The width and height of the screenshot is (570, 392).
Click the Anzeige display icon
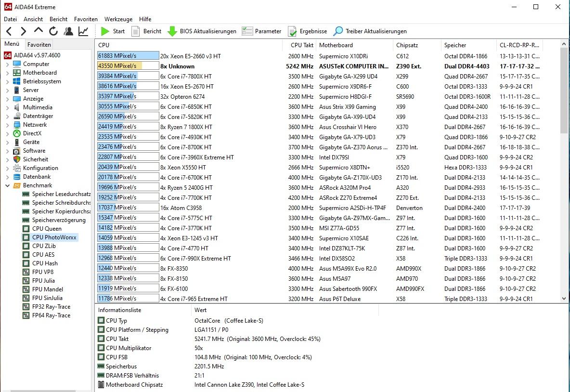pos(17,99)
